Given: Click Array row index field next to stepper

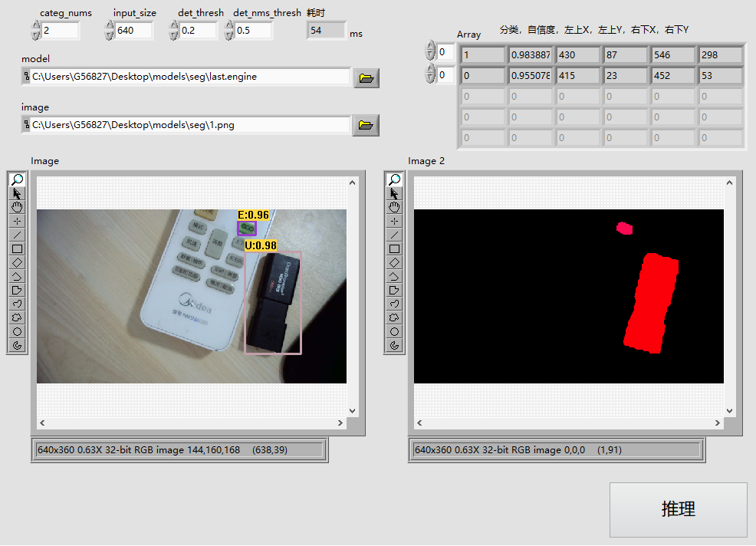Looking at the screenshot, I should [x=445, y=51].
